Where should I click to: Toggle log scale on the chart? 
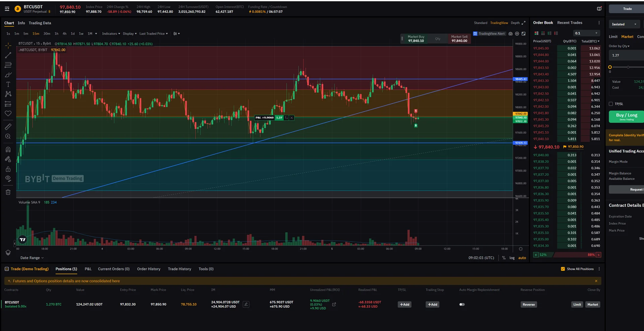pyautogui.click(x=512, y=258)
